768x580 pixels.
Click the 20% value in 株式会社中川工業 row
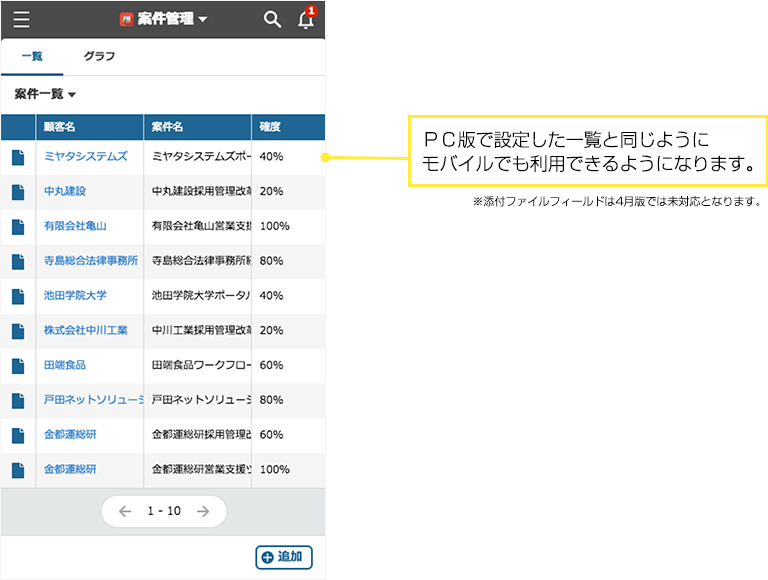[x=271, y=331]
